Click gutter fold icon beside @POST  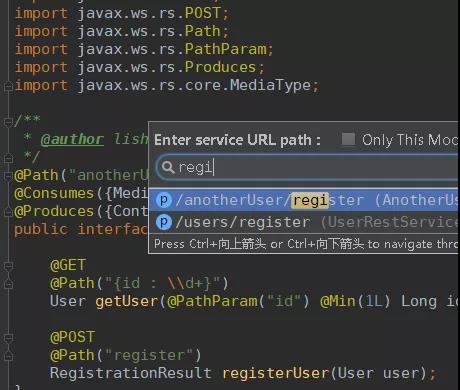click(x=8, y=338)
